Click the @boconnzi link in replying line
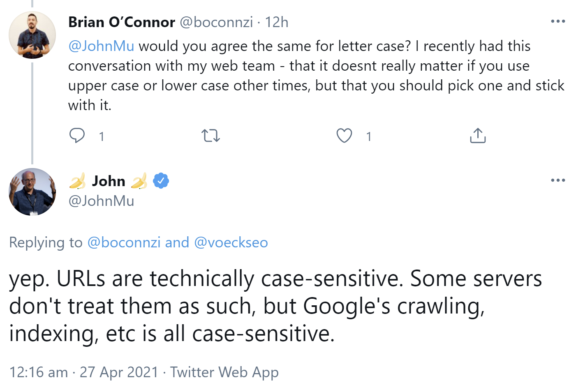Viewport: 576px width, 392px height. coord(124,242)
